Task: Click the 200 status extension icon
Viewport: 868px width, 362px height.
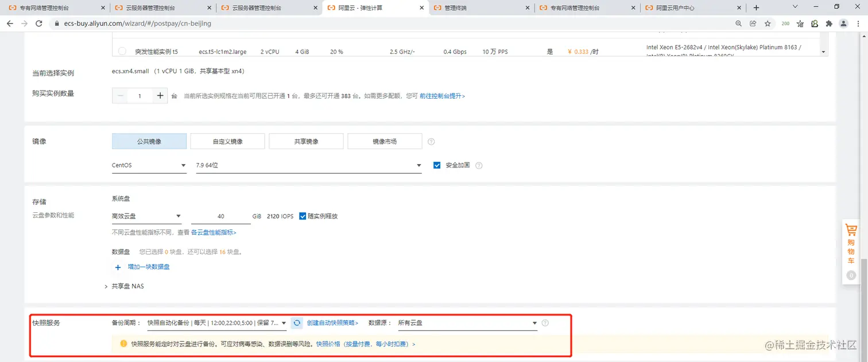Action: point(785,24)
